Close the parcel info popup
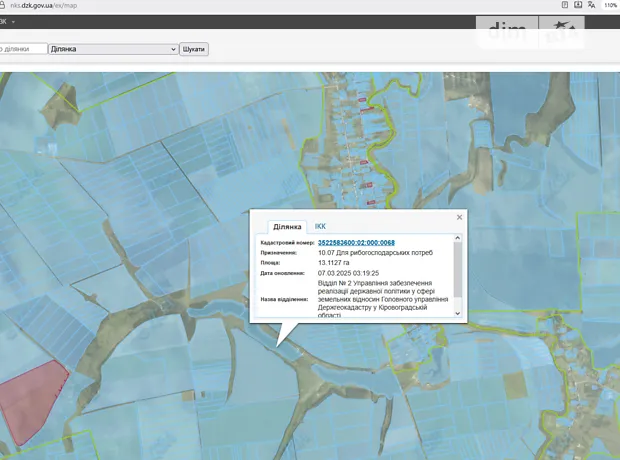The image size is (620, 460). pos(459,217)
